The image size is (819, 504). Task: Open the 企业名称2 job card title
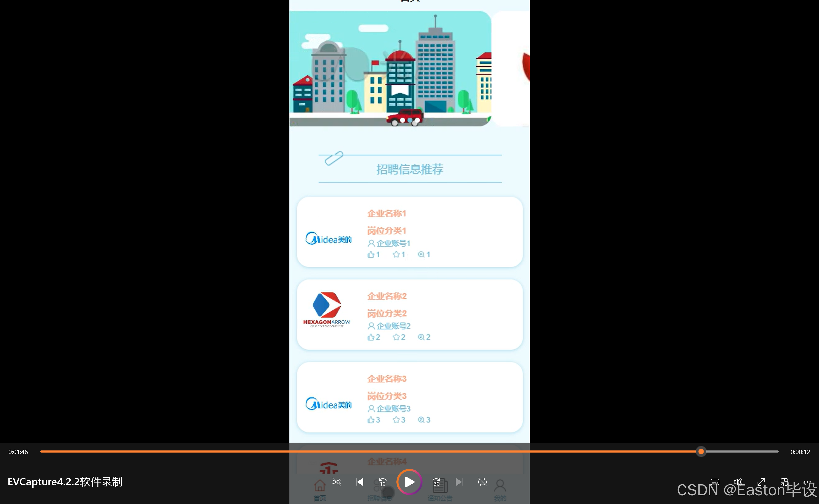pos(387,296)
